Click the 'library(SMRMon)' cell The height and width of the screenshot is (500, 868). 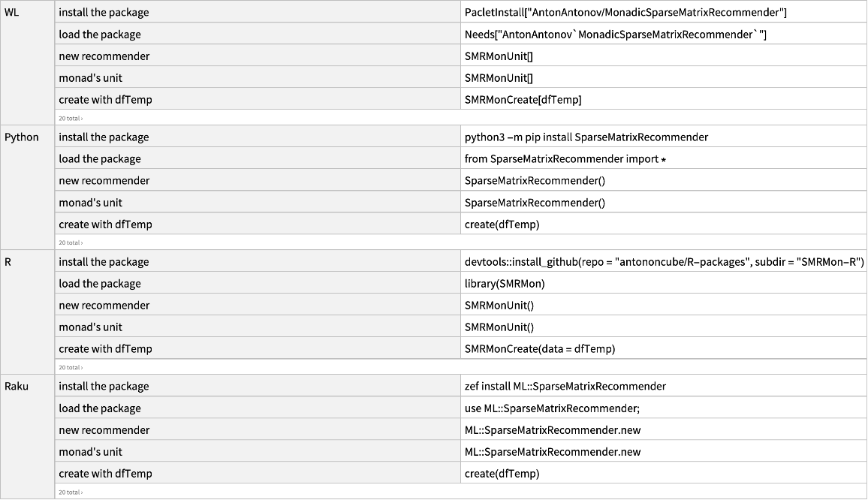tap(505, 284)
